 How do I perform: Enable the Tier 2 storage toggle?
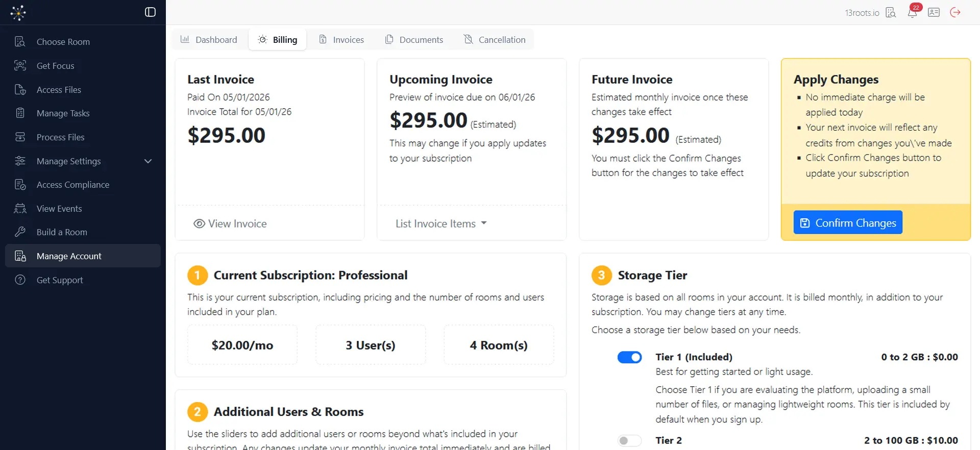(629, 440)
